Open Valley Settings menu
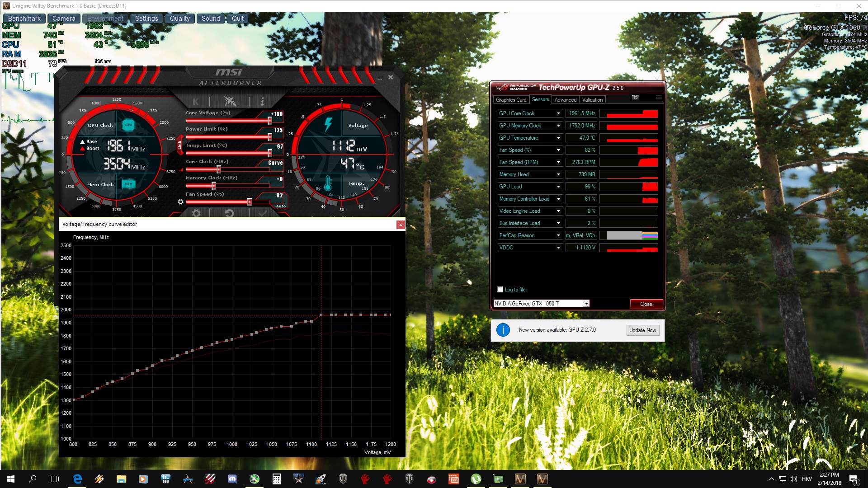This screenshot has height=488, width=868. (146, 19)
